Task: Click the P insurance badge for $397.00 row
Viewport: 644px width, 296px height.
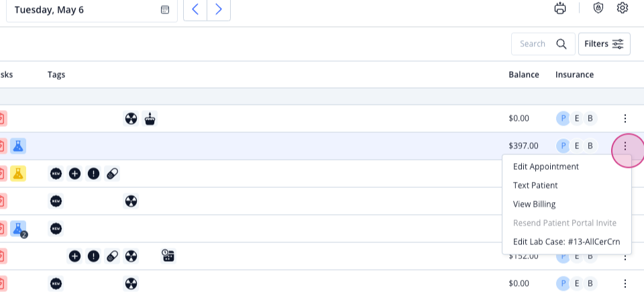Action: click(x=563, y=146)
